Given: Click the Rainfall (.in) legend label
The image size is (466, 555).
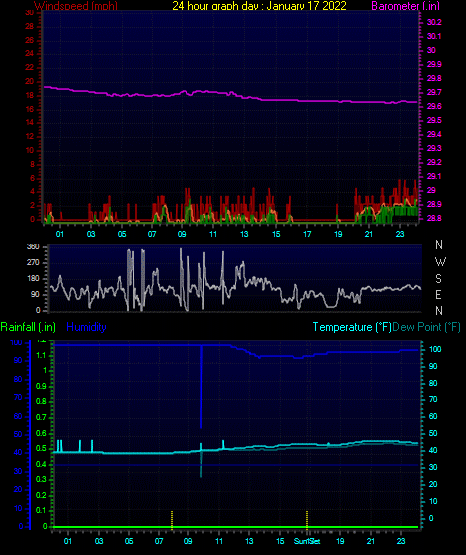Looking at the screenshot, I should tap(28, 327).
